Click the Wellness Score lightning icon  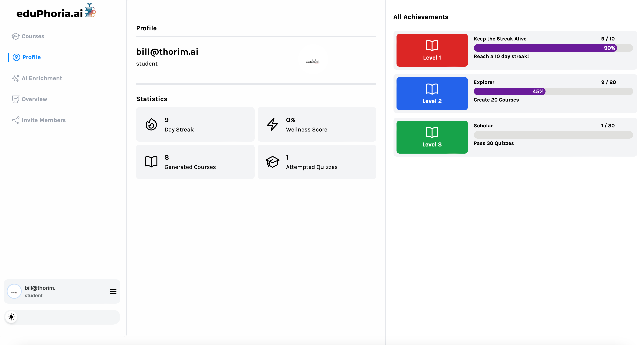click(272, 124)
